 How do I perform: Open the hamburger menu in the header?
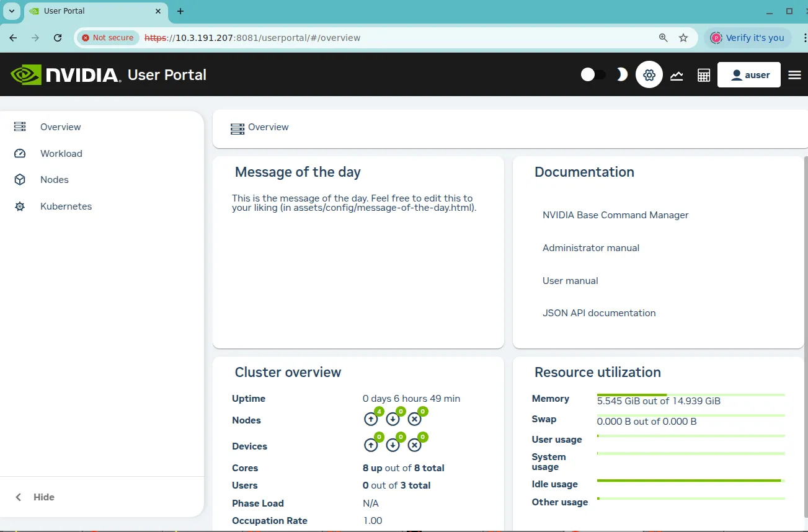tap(794, 75)
